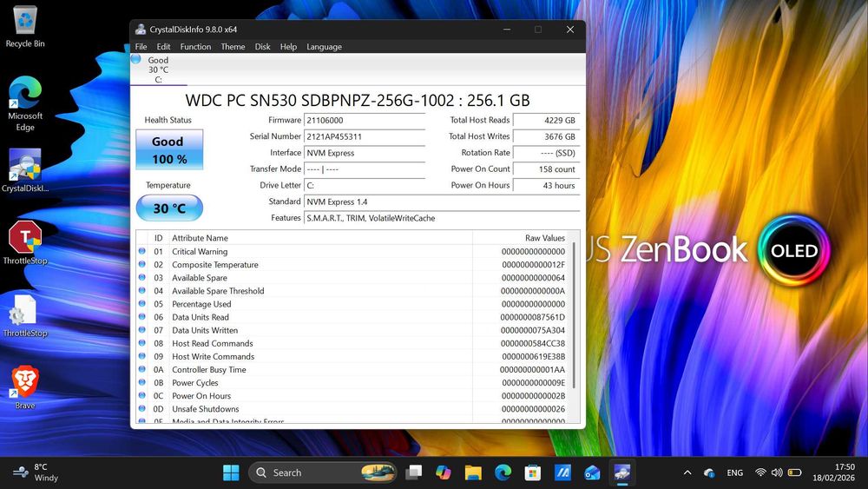Screen dimensions: 868x489
Task: Click Power On Hours value 43 hours
Action: 546,186
